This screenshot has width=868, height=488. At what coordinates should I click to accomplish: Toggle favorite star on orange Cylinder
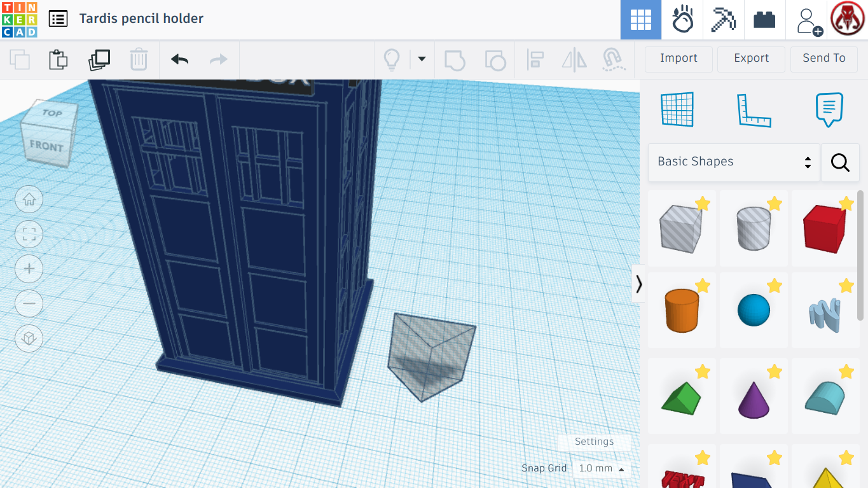coord(702,286)
